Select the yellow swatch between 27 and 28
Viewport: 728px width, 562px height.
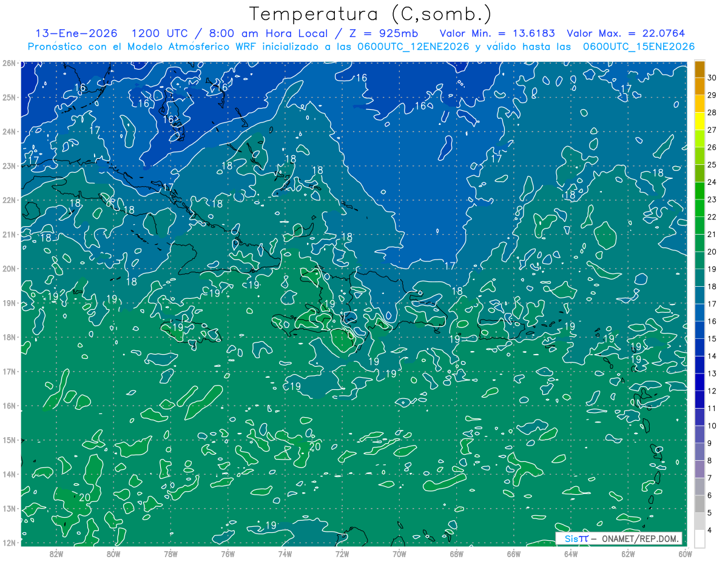[699, 121]
